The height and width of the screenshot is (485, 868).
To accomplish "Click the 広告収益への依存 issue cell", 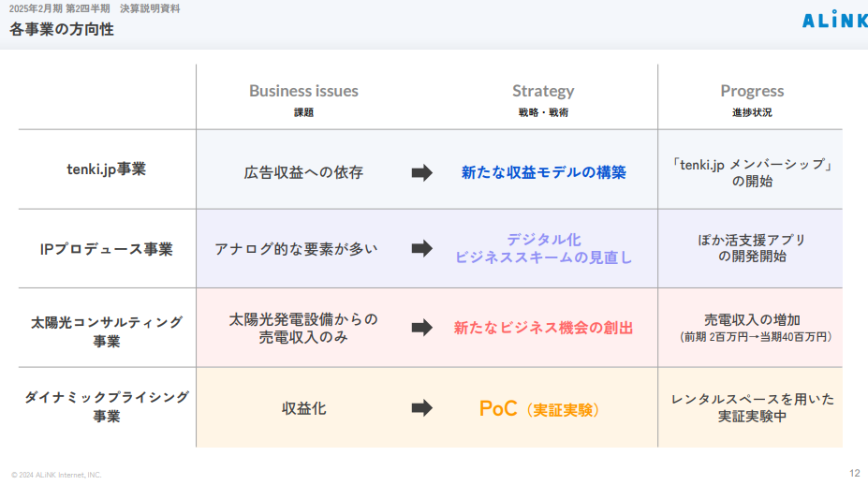I will tap(303, 172).
